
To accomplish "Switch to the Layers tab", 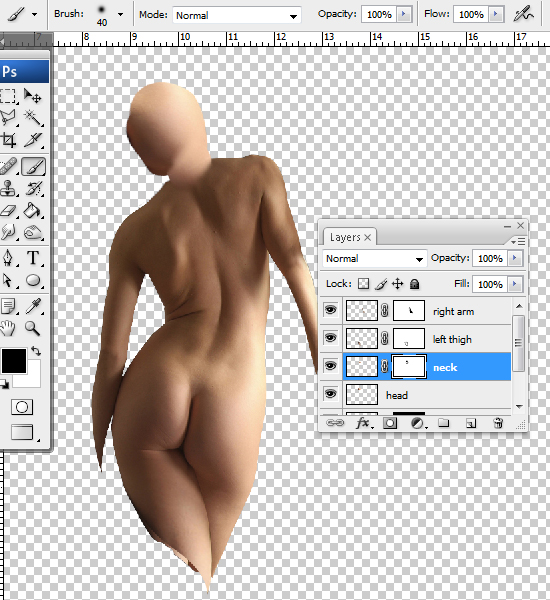I will point(345,237).
